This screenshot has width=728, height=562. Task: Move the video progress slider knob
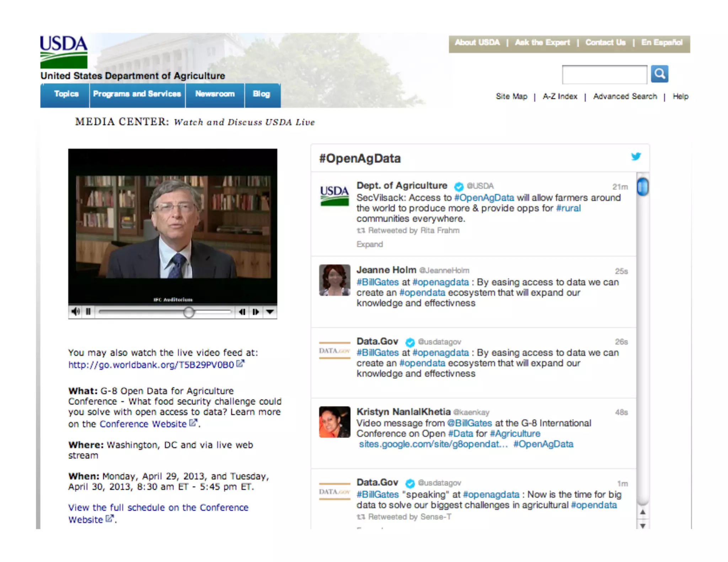189,312
